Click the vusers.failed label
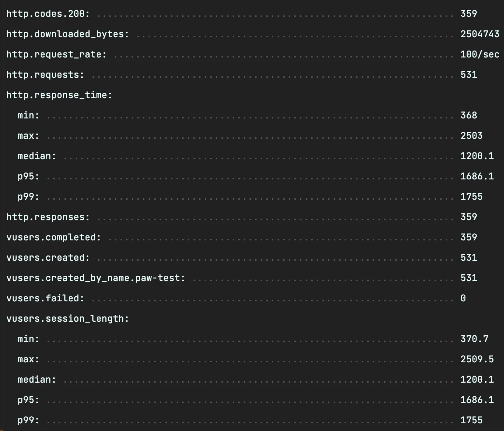 pos(45,298)
